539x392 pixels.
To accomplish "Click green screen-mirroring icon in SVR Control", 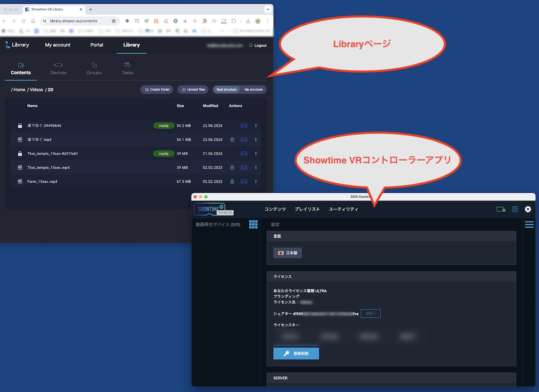I will click(x=501, y=209).
